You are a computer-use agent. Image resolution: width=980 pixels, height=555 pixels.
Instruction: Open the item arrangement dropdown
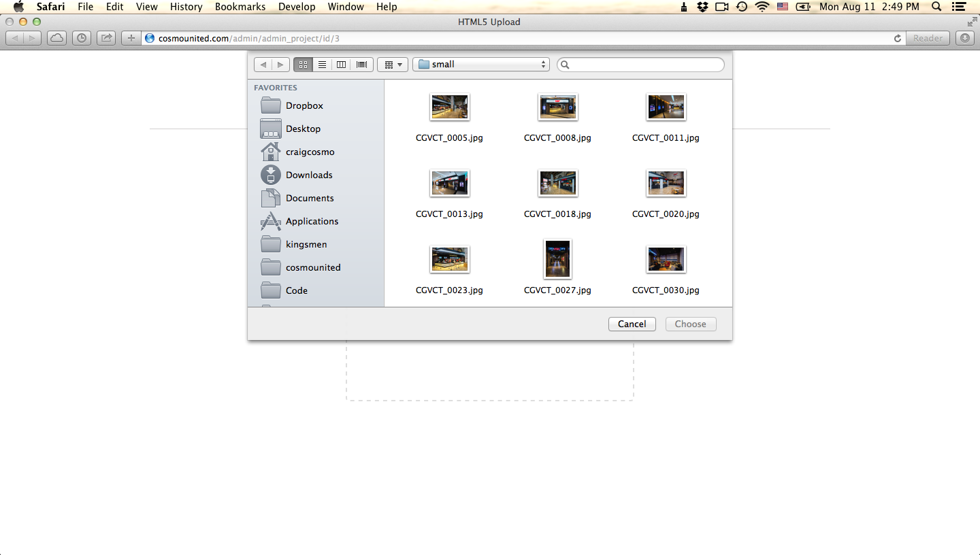[393, 65]
